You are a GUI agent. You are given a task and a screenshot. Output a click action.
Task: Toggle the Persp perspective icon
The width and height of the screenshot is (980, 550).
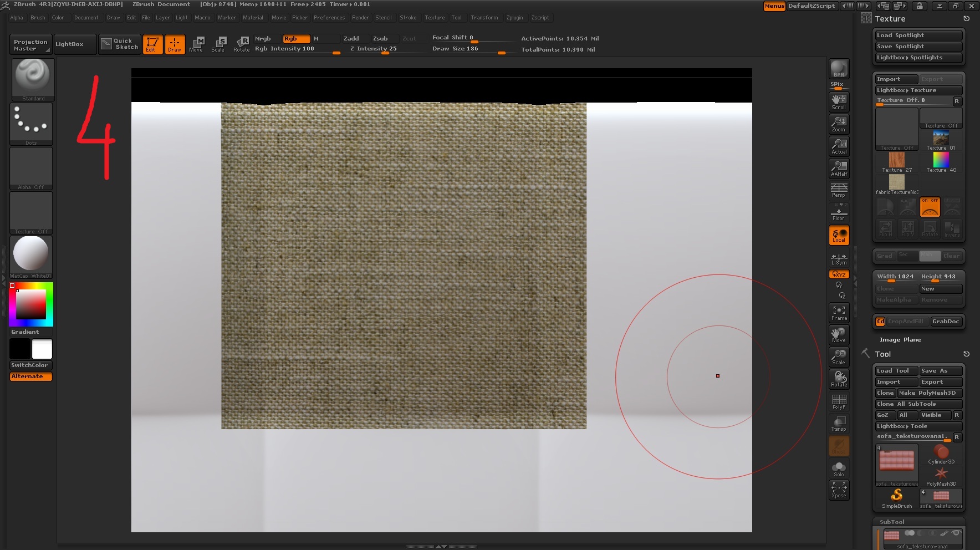click(x=839, y=190)
